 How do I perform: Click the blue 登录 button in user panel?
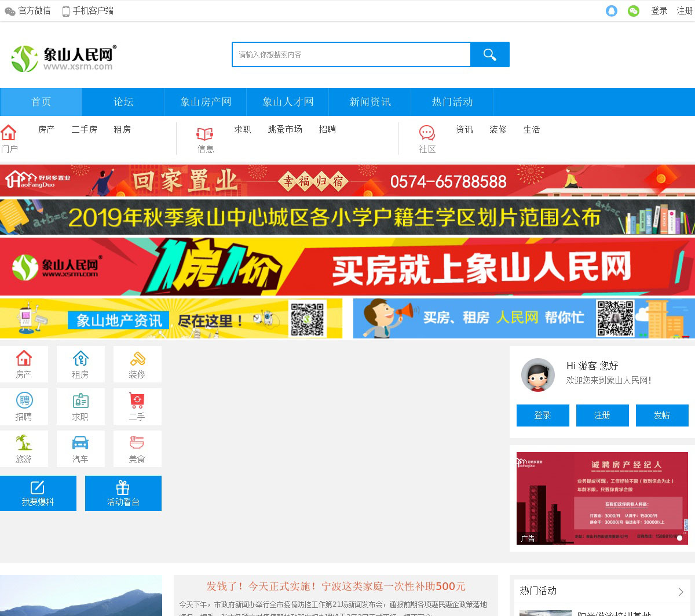(543, 415)
